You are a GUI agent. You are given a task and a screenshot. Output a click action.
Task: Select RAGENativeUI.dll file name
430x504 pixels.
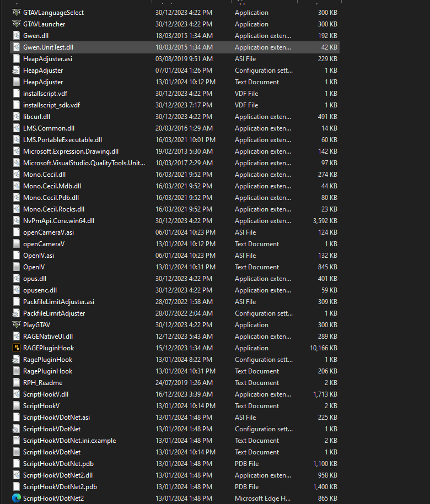pyautogui.click(x=48, y=337)
